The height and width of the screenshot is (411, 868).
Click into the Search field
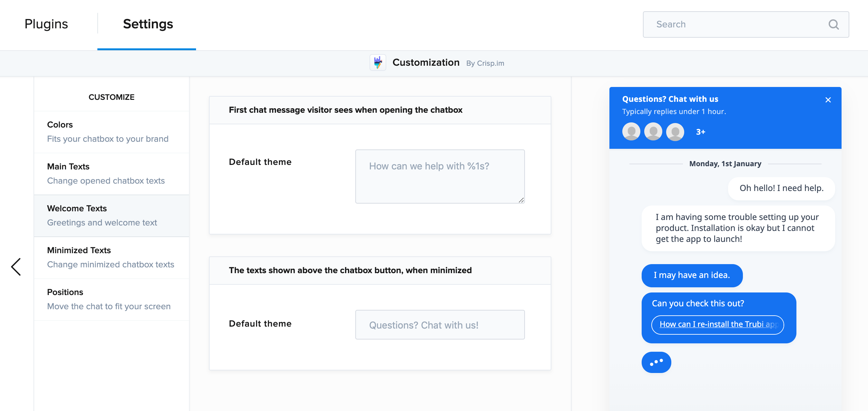tap(746, 24)
